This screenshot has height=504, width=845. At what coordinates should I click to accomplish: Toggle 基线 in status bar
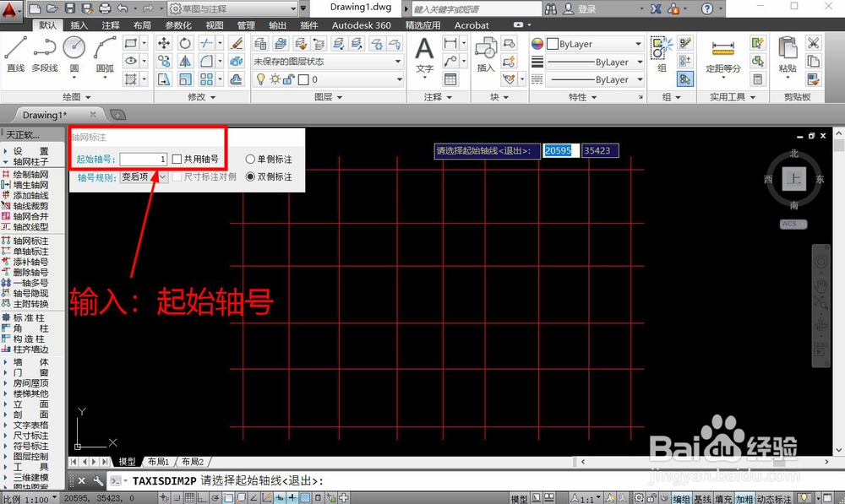[702, 499]
